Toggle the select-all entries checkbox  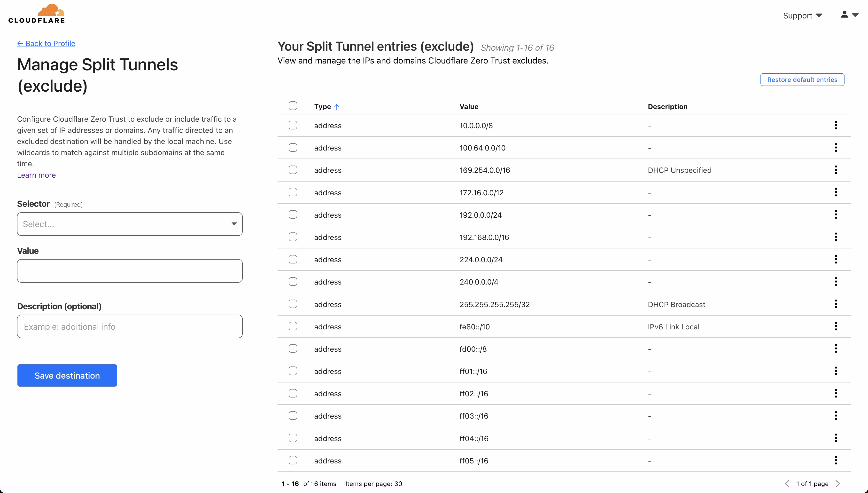(293, 106)
